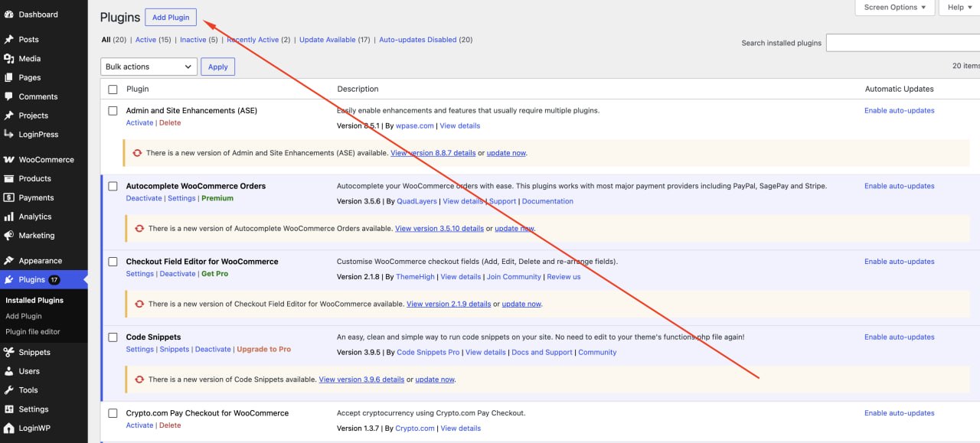Click the Media icon in sidebar

9,59
